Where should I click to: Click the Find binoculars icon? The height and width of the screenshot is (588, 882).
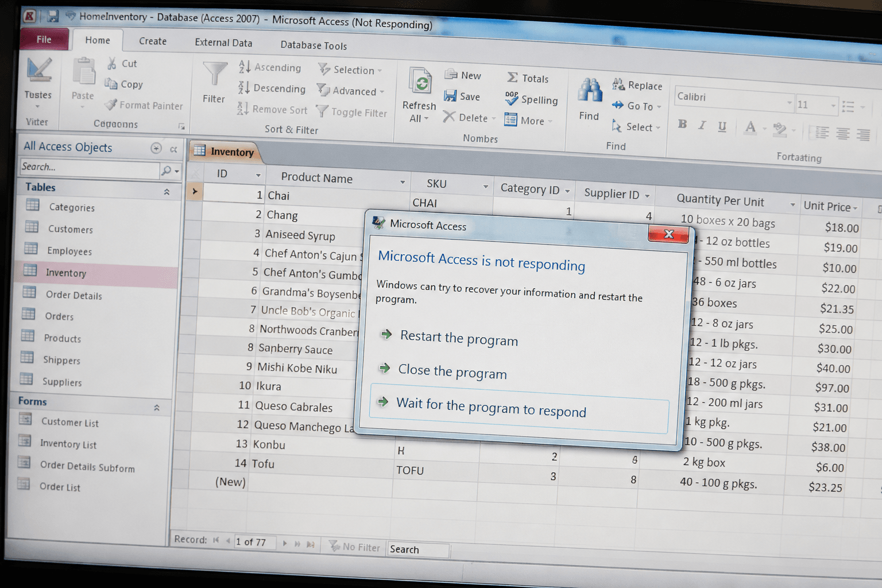590,91
